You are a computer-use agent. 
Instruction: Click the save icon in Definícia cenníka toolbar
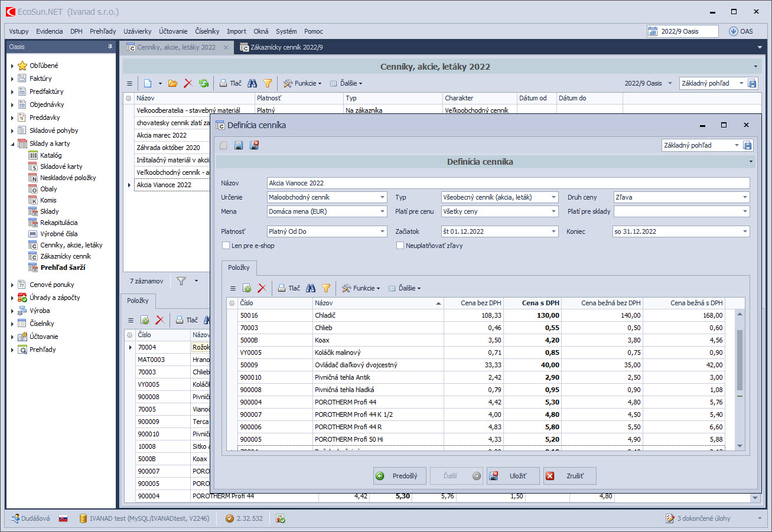239,145
